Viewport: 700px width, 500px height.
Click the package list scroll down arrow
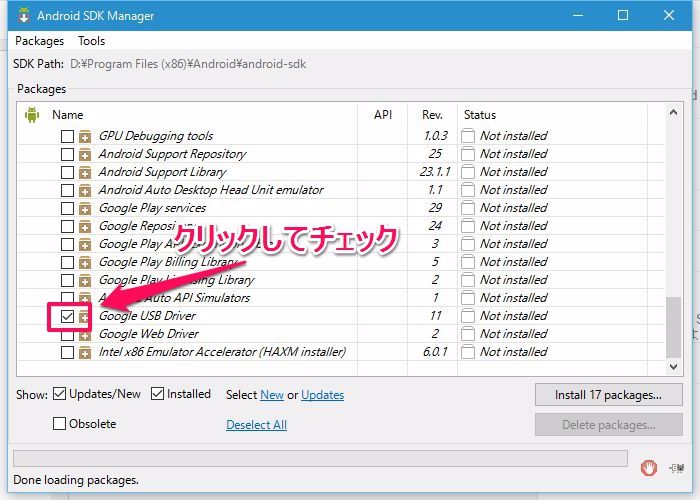(673, 367)
